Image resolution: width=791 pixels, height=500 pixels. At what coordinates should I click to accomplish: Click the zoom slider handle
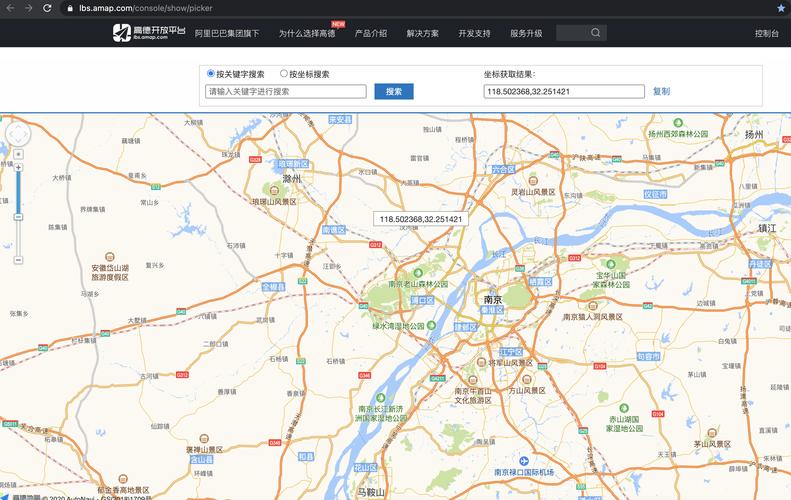18,217
